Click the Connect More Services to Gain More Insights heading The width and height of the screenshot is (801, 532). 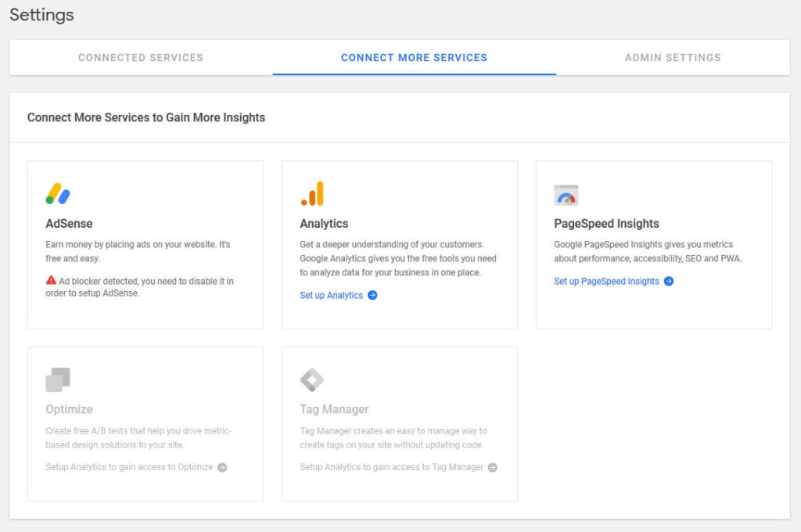pyautogui.click(x=146, y=117)
